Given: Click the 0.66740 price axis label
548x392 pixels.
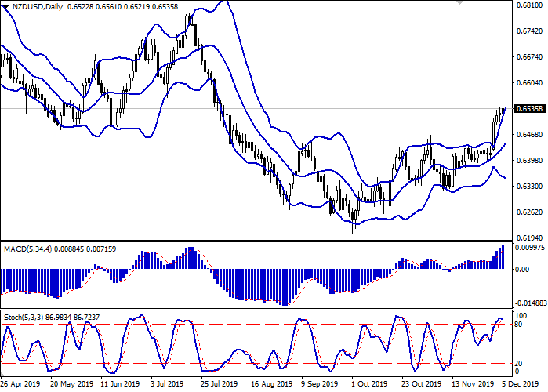Looking at the screenshot, I should (x=528, y=57).
